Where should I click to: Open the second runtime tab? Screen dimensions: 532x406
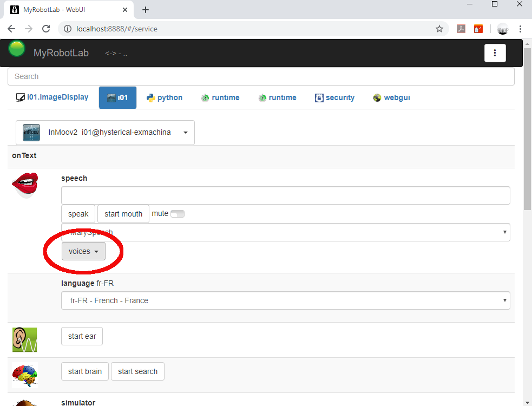[x=277, y=98]
